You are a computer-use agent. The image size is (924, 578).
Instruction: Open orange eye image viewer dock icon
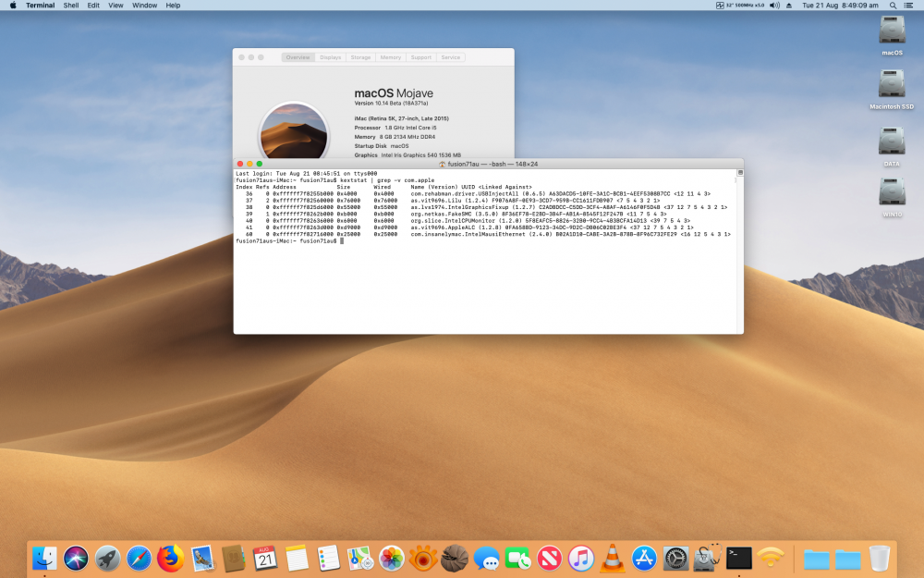423,558
